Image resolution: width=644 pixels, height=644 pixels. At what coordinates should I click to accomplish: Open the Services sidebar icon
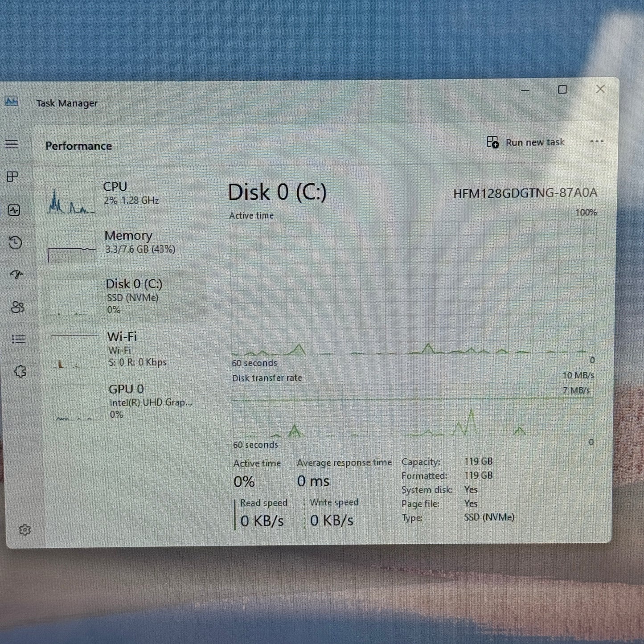tap(20, 371)
